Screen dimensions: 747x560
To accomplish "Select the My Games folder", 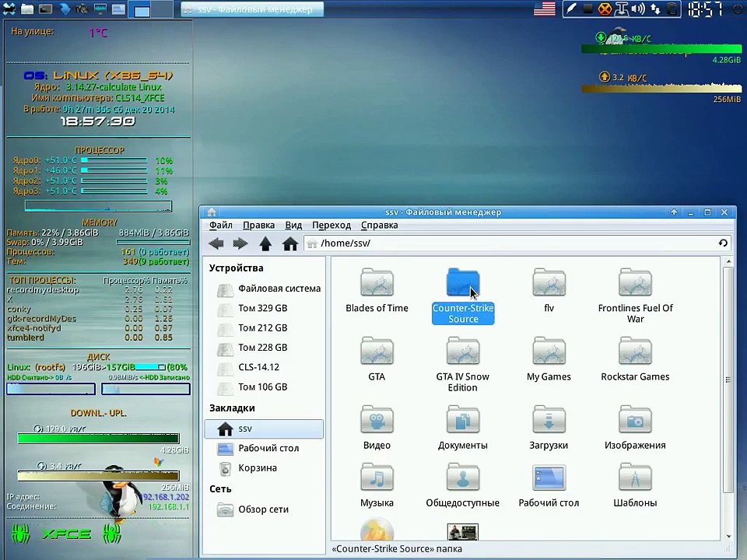I will [x=549, y=359].
